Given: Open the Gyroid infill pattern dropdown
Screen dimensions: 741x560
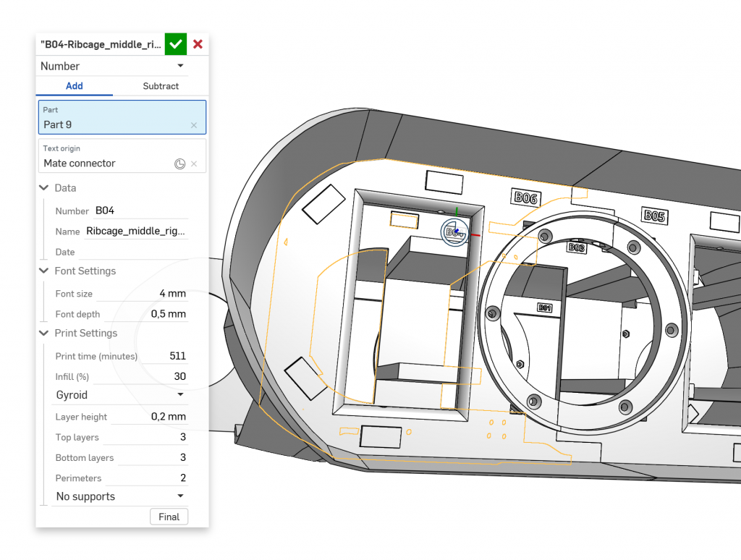Looking at the screenshot, I should [x=121, y=395].
